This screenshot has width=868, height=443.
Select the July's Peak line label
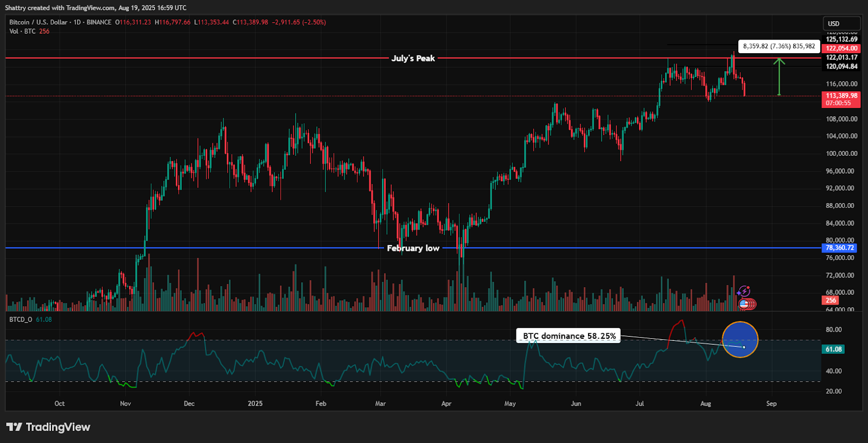[x=413, y=58]
